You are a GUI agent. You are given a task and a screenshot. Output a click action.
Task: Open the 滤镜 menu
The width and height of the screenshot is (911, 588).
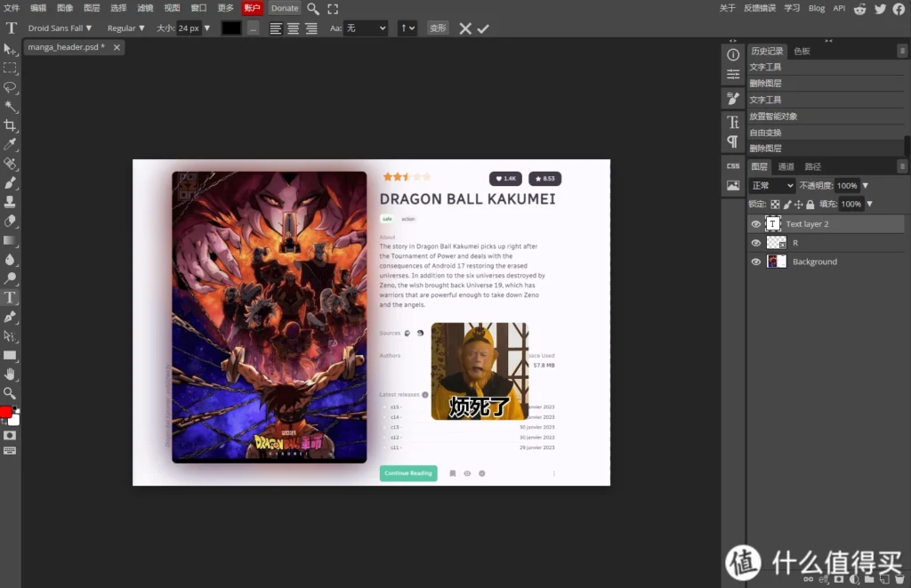[x=146, y=8]
